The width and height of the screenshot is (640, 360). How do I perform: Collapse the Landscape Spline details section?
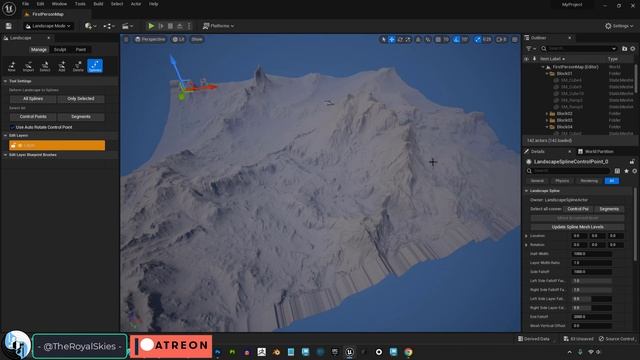(x=527, y=191)
